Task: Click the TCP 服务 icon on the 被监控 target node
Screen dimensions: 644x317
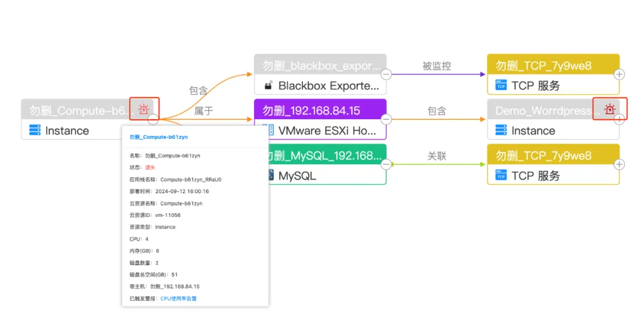Action: tap(501, 86)
